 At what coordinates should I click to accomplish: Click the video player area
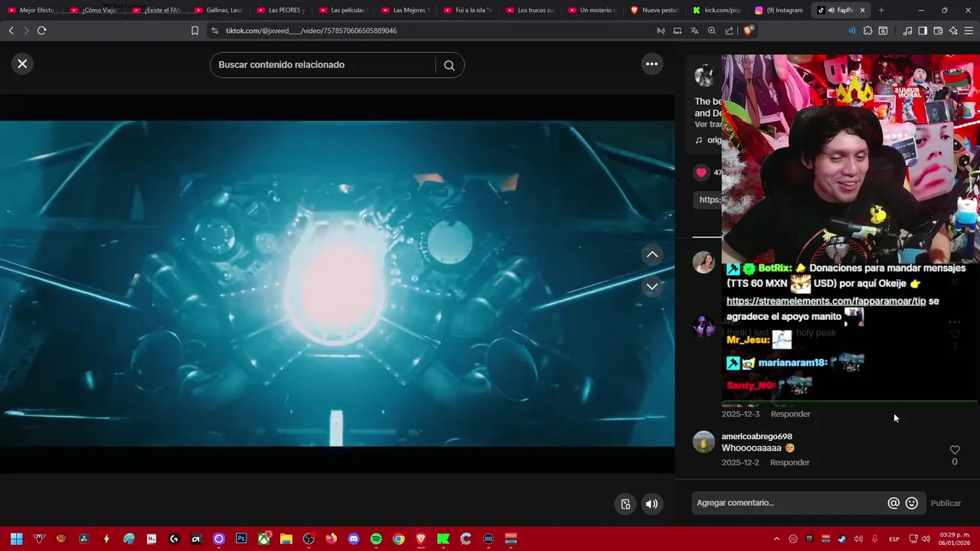pyautogui.click(x=337, y=283)
